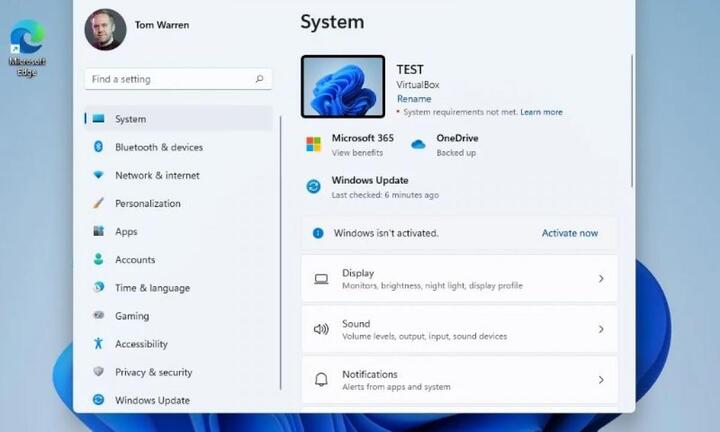The height and width of the screenshot is (432, 720).
Task: Click the desktop wallpaper preview thumbnail
Action: (343, 87)
